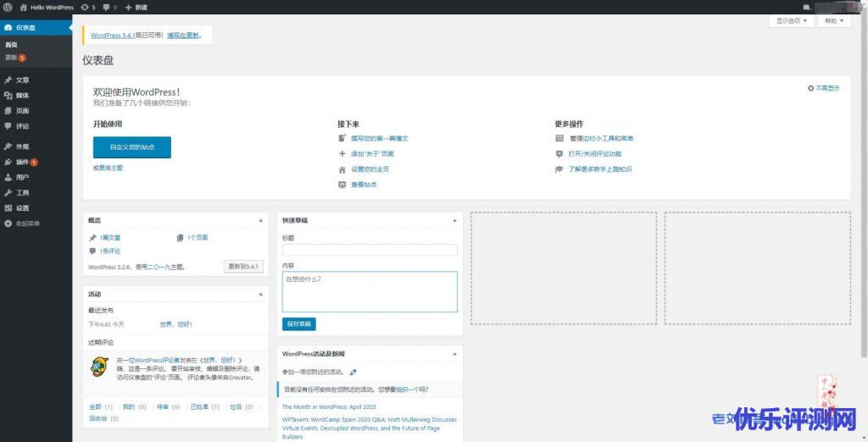Click the view icon beside 查看站点

342,185
